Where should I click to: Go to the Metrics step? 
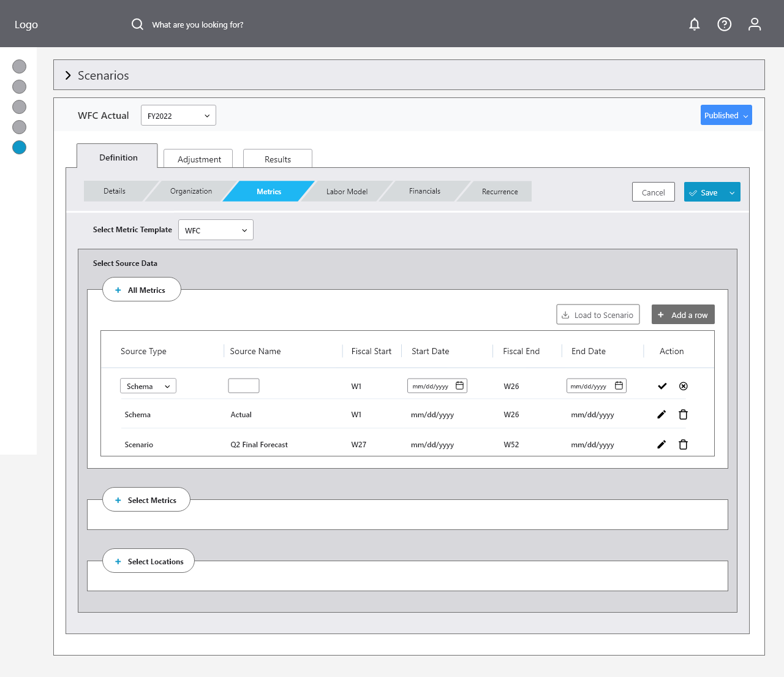click(x=269, y=191)
